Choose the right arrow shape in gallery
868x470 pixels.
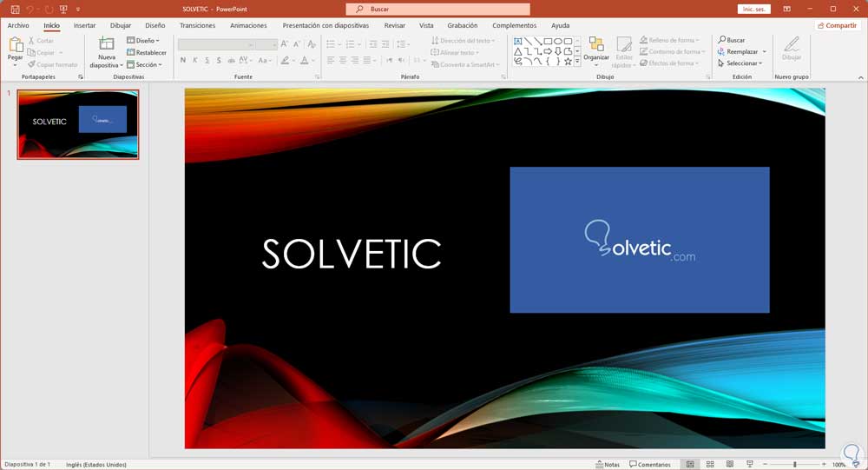(548, 51)
